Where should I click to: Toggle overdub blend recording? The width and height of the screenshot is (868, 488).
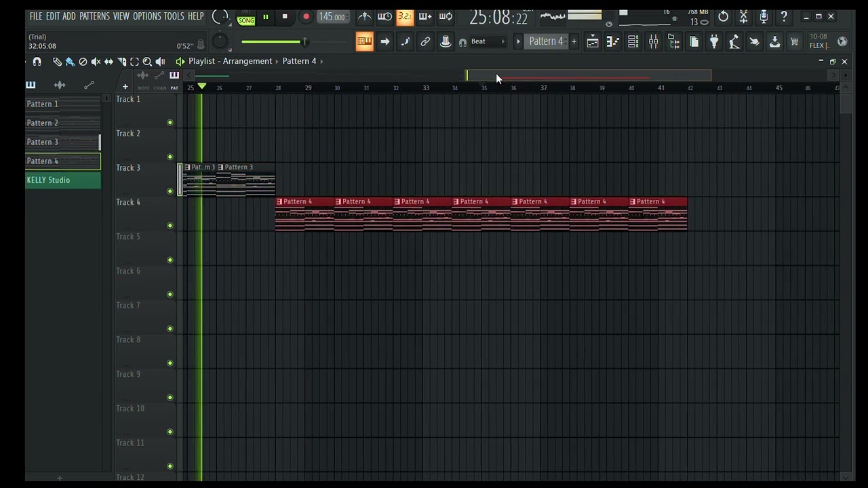click(425, 17)
